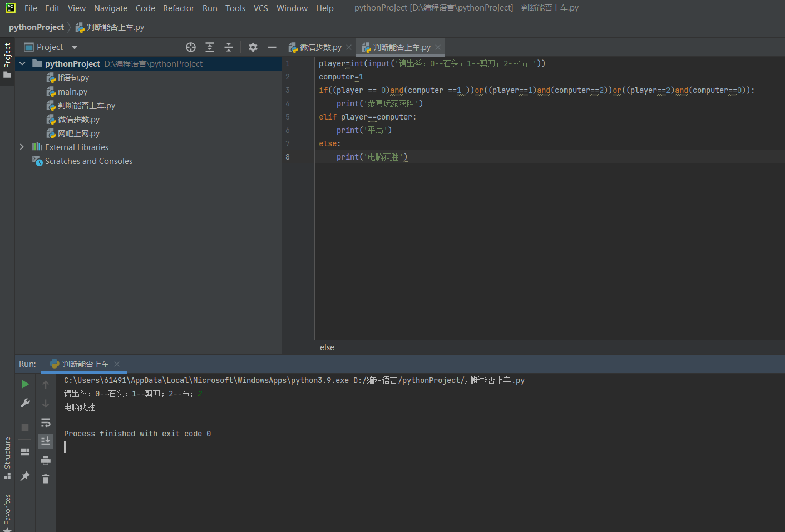Open the View menu
The height and width of the screenshot is (532, 785).
[x=77, y=8]
